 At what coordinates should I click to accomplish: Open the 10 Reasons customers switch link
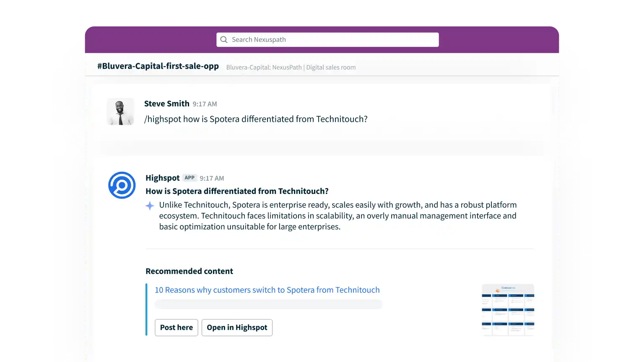267,290
